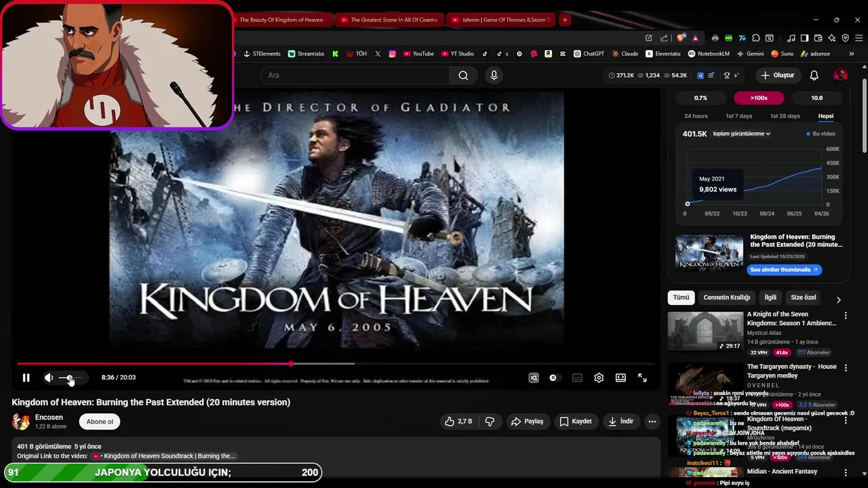Like the video (2,7 B)
The image size is (868, 488).
459,422
